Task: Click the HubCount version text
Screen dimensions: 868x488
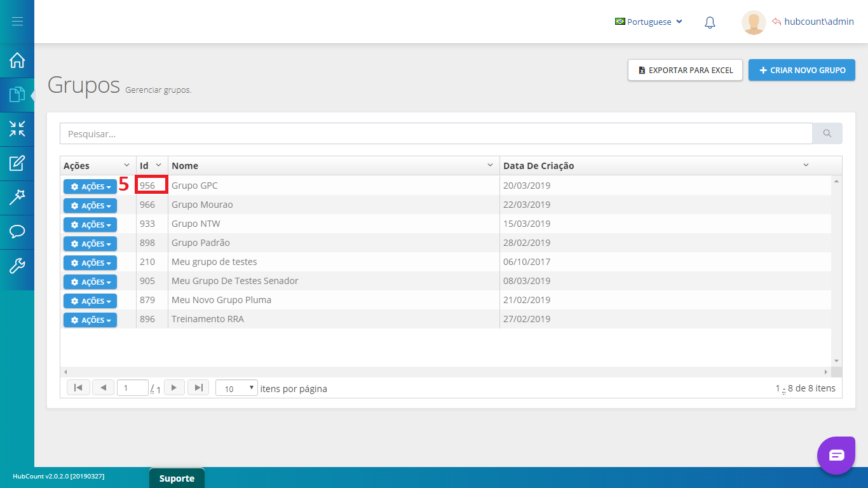Action: (x=58, y=476)
